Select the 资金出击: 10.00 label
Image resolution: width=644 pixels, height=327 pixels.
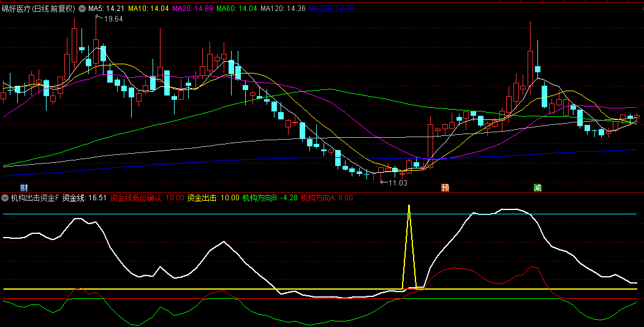pyautogui.click(x=213, y=198)
